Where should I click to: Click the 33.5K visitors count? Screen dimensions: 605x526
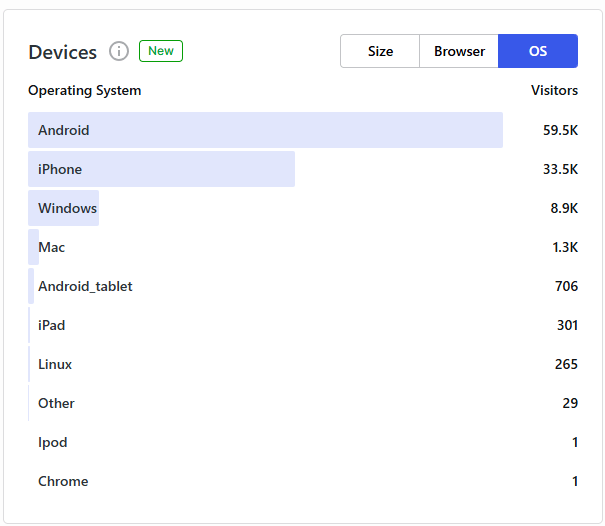(x=560, y=169)
